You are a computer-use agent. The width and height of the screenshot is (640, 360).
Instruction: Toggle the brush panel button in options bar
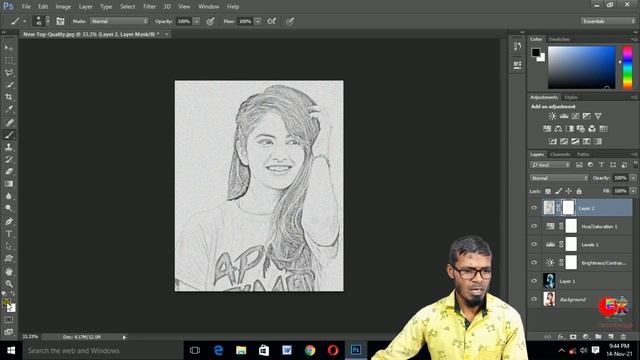[x=60, y=21]
